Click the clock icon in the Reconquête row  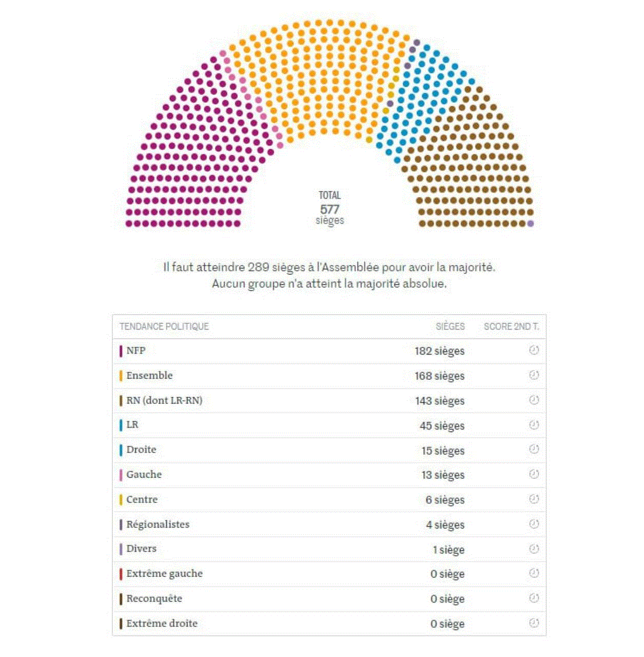(x=534, y=598)
